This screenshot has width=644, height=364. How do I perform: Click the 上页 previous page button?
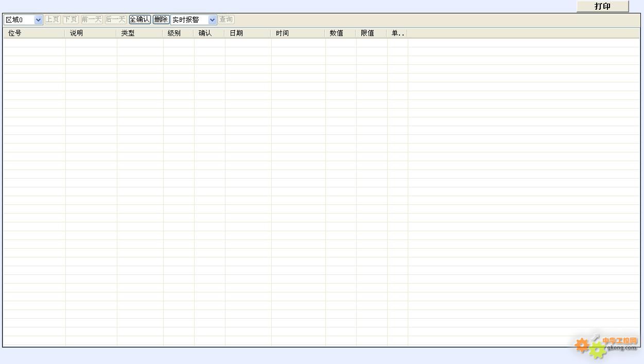pyautogui.click(x=53, y=20)
